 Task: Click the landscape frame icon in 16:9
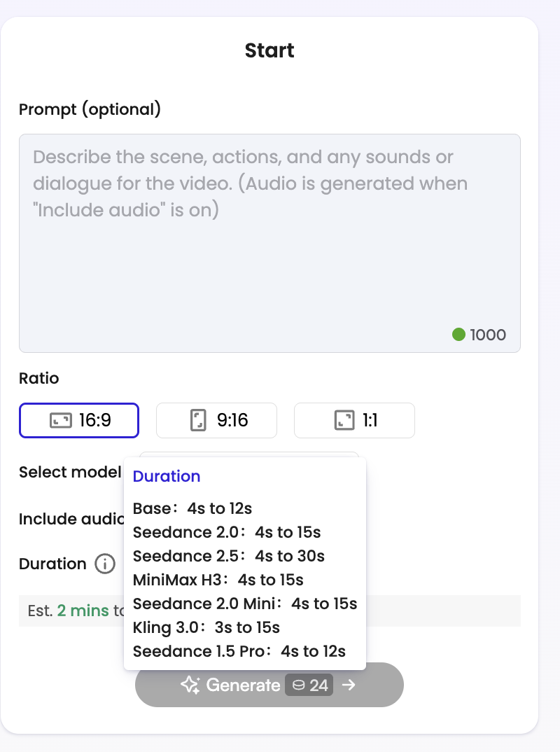point(61,421)
